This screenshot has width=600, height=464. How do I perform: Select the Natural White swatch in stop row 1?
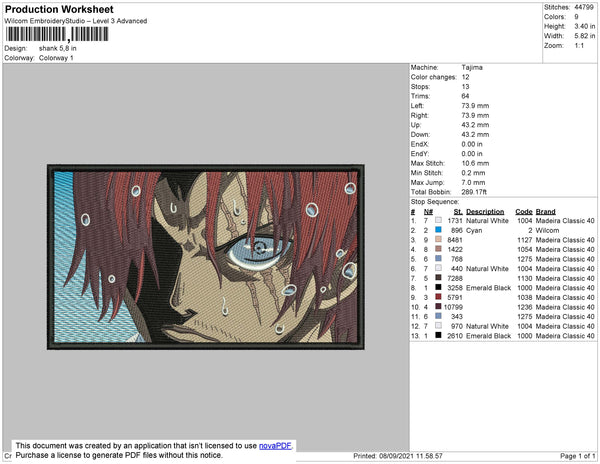point(439,220)
